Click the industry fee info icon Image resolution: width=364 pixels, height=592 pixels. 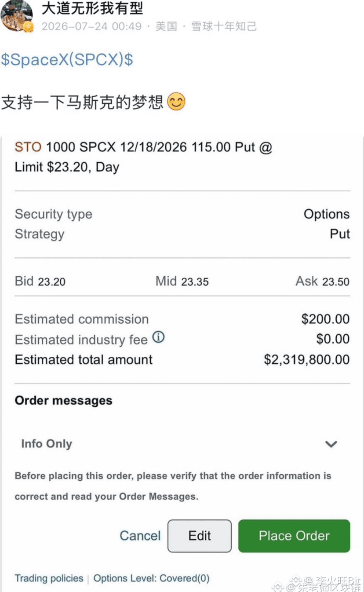(158, 338)
